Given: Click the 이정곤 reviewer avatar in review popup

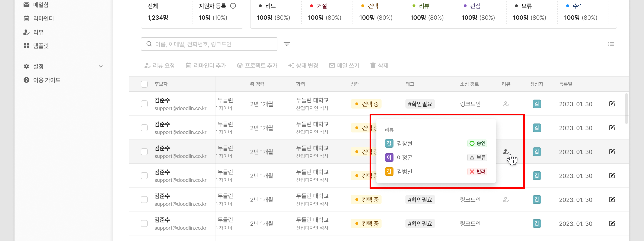Looking at the screenshot, I should (x=389, y=157).
